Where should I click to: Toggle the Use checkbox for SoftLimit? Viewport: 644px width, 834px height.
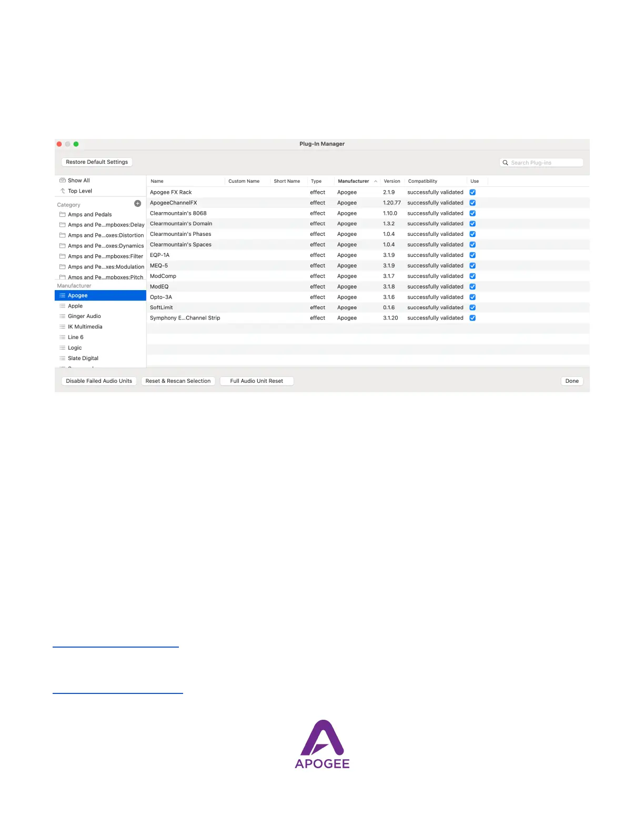click(472, 308)
